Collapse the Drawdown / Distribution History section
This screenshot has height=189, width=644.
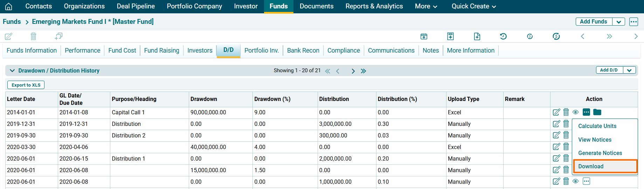[12, 70]
